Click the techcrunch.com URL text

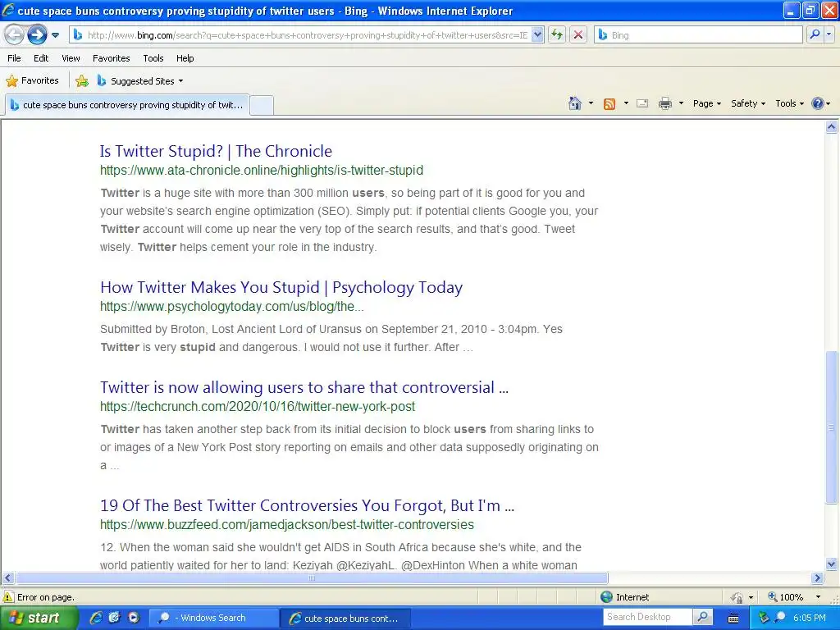[x=258, y=407]
